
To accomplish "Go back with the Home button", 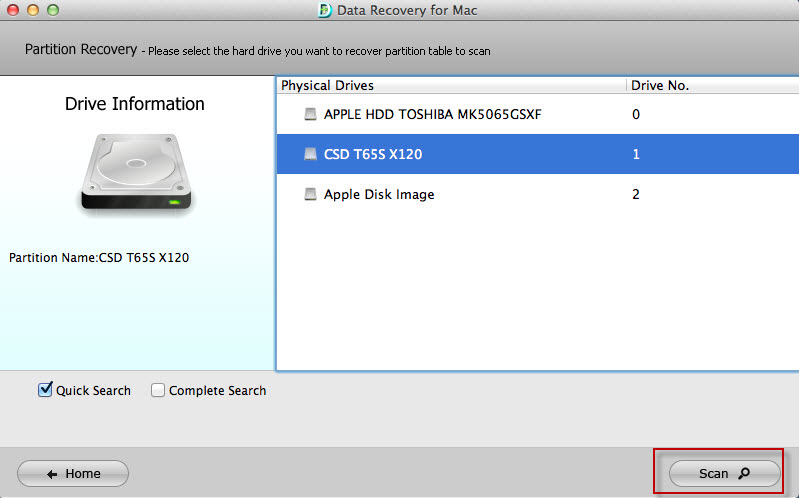I will coord(73,474).
